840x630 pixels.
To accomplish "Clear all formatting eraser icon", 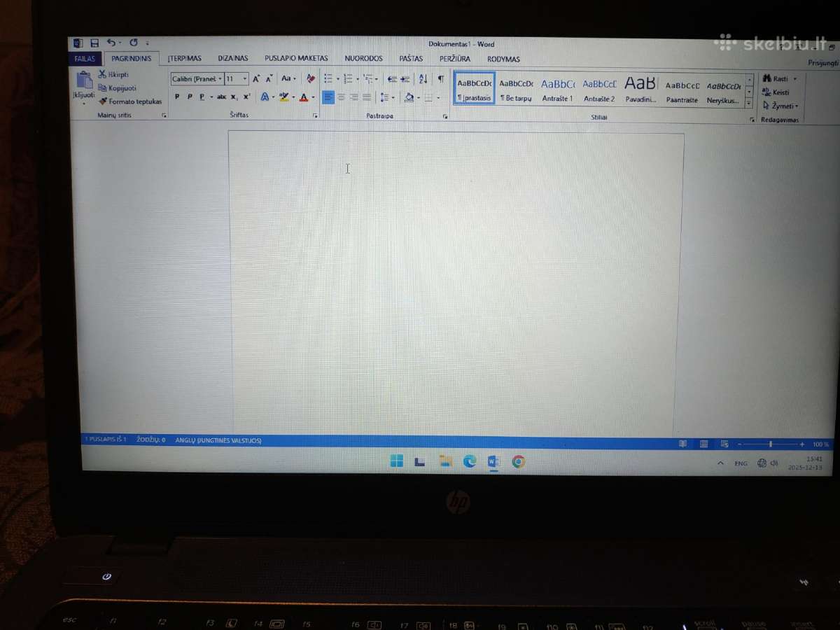I will coord(311,79).
